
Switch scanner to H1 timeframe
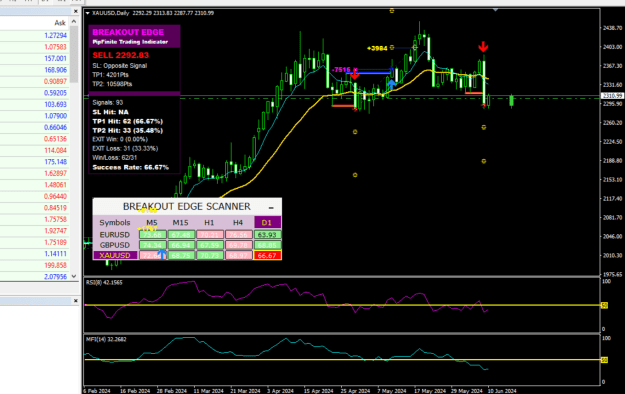209,223
